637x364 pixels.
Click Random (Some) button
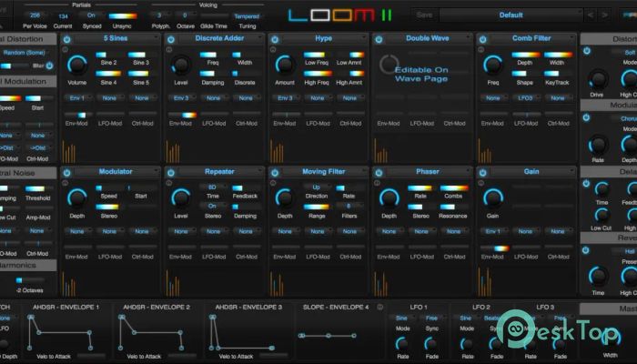(x=25, y=53)
